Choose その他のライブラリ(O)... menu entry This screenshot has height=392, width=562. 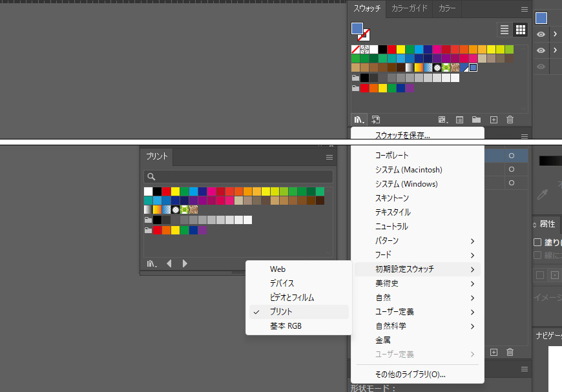pyautogui.click(x=410, y=374)
